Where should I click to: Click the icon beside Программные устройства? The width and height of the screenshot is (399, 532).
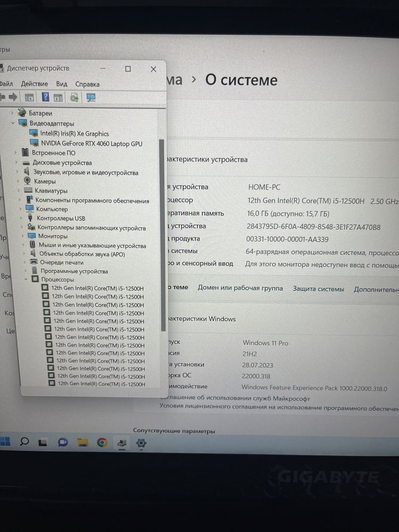(x=34, y=271)
